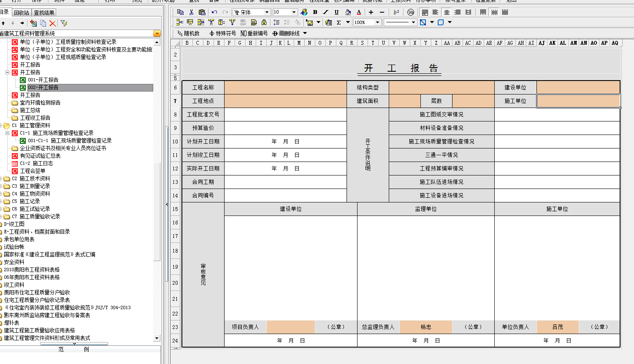
Task: Click the insert picture icon
Action: tap(310, 22)
